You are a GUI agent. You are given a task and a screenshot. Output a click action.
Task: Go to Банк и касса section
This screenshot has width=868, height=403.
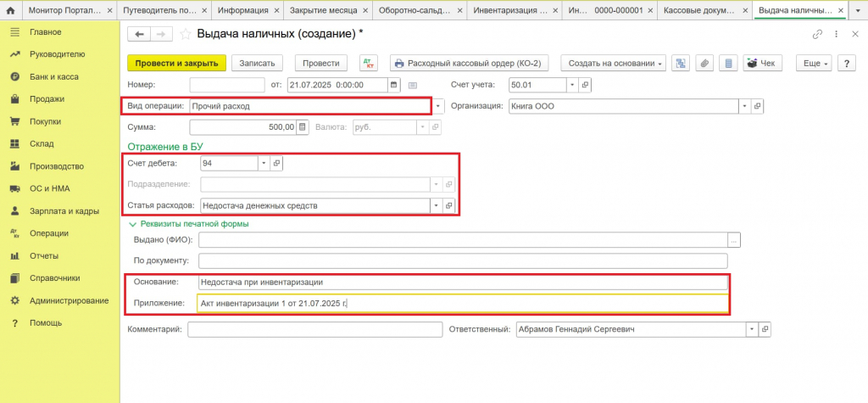(53, 77)
